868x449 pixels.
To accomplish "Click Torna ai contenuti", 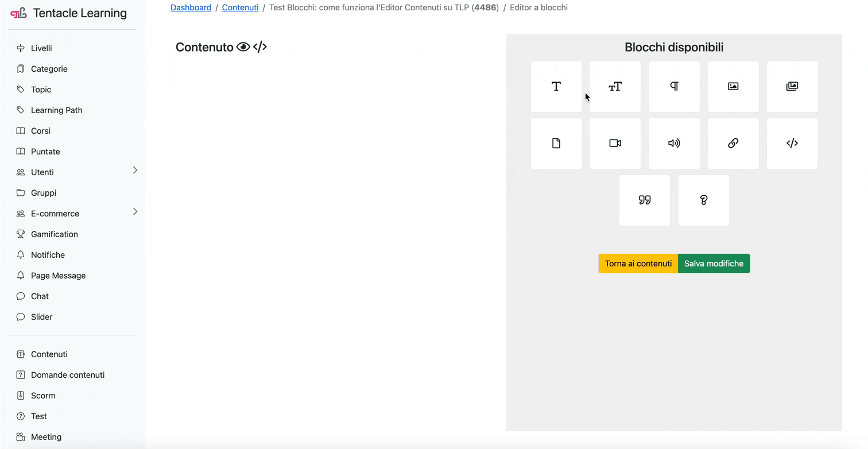I will pos(638,263).
